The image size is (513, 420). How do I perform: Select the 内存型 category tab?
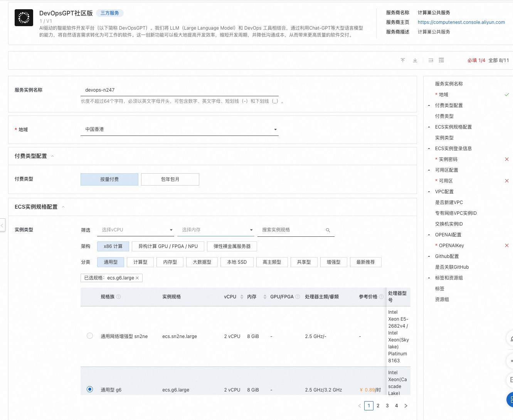[x=170, y=262]
